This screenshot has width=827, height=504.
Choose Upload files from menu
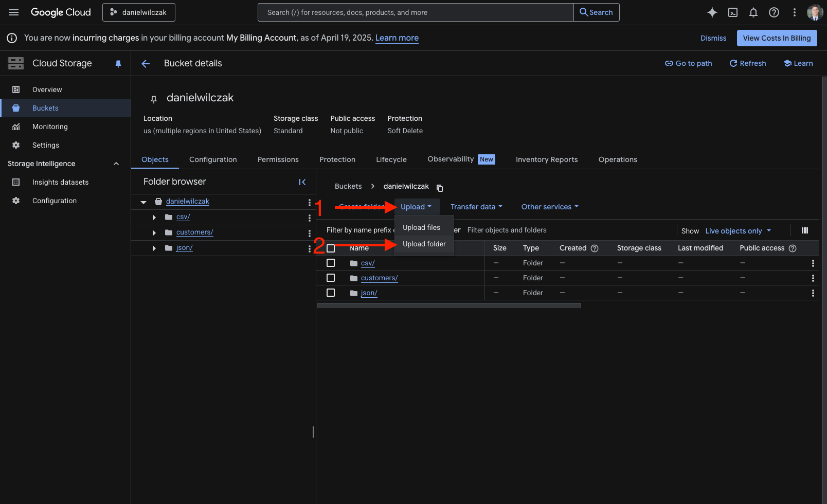pyautogui.click(x=424, y=227)
